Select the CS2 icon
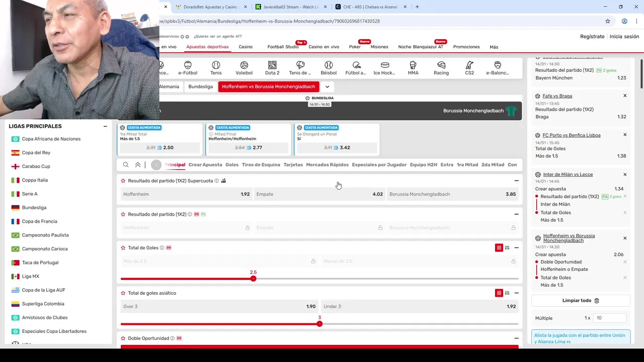 tap(469, 68)
